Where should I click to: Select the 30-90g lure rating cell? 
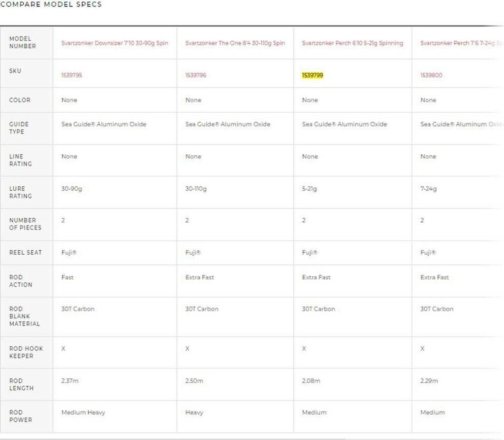click(72, 189)
